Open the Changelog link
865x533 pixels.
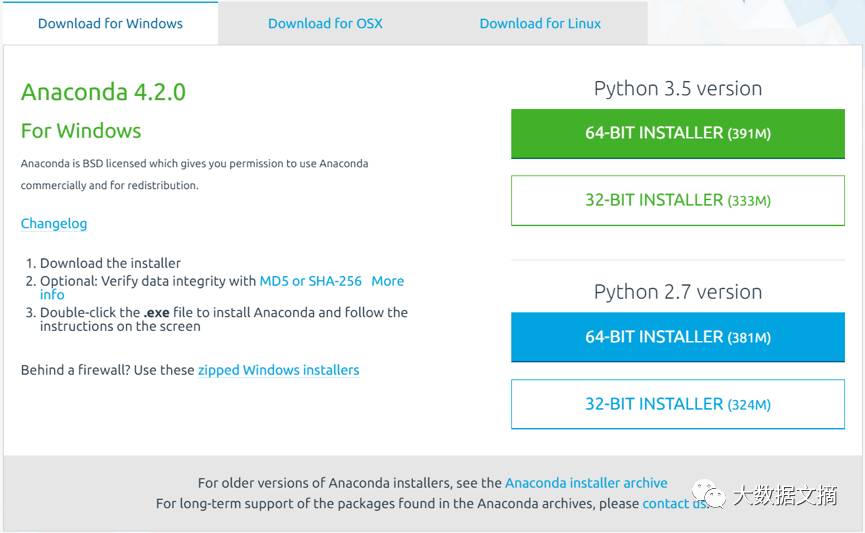[54, 223]
